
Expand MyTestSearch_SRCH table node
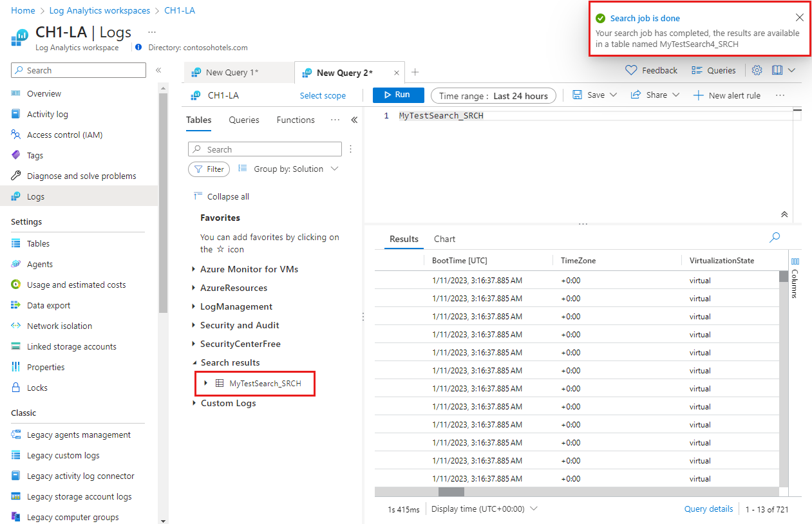coord(205,383)
